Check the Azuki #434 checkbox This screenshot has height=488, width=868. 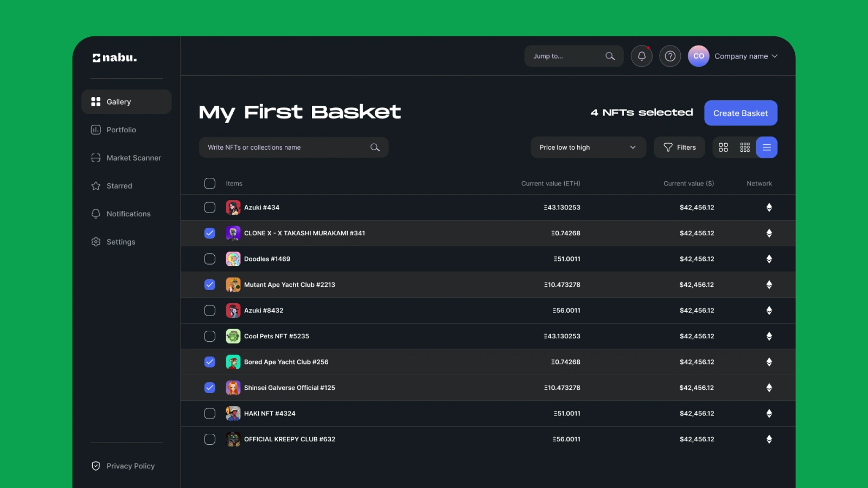210,208
